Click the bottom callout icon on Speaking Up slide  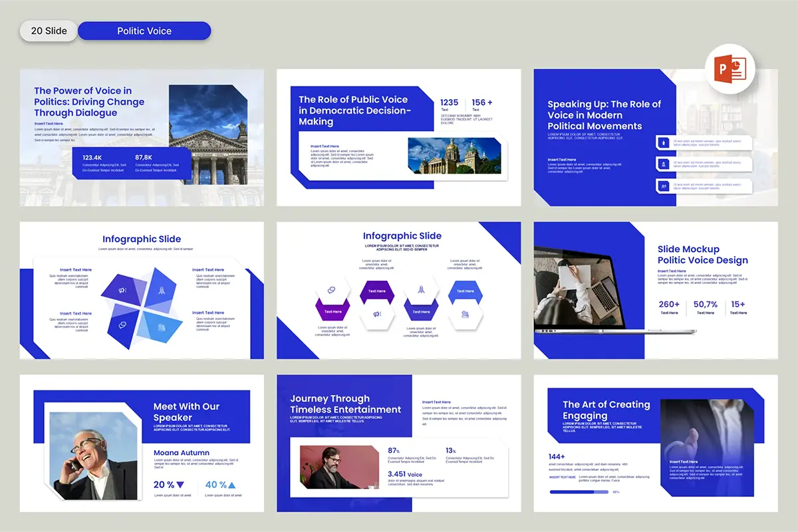pos(663,186)
